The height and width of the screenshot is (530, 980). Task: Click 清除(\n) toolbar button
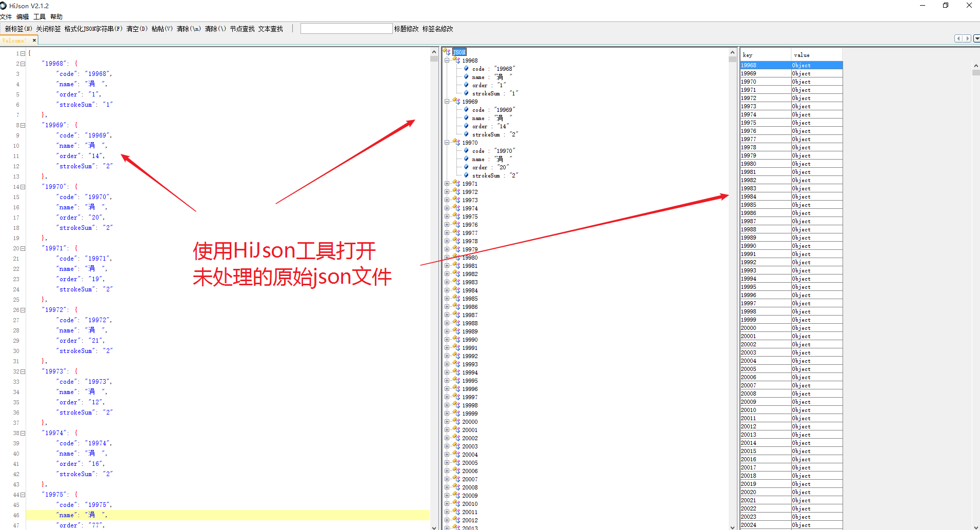point(189,29)
